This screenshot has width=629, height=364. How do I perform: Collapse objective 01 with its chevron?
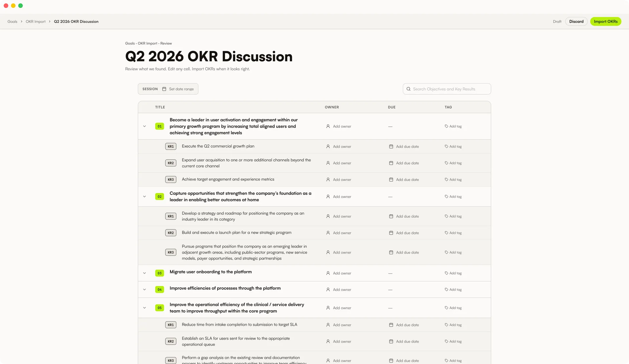(144, 126)
